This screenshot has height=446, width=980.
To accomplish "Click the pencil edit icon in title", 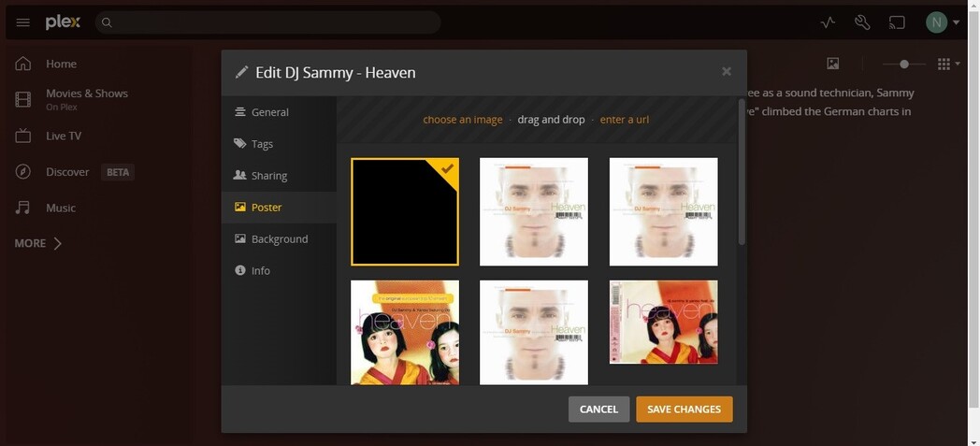I will click(x=241, y=72).
